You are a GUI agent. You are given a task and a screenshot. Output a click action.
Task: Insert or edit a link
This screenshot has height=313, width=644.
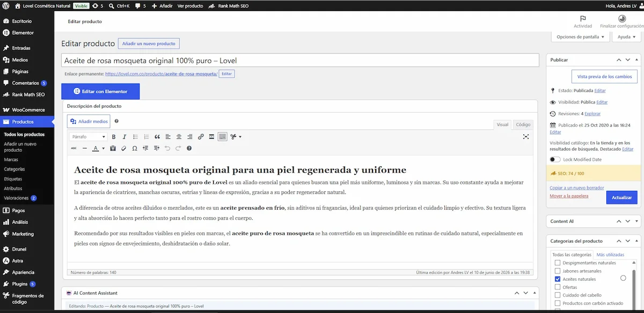pyautogui.click(x=201, y=137)
